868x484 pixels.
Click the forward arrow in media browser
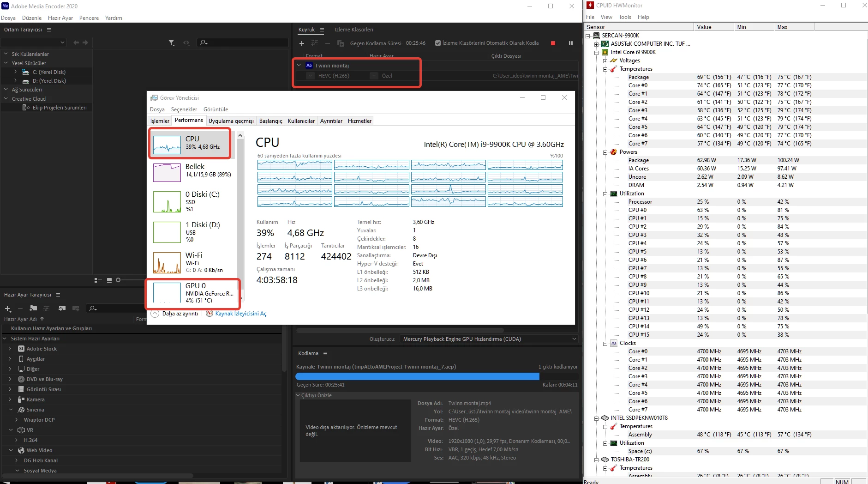[85, 42]
